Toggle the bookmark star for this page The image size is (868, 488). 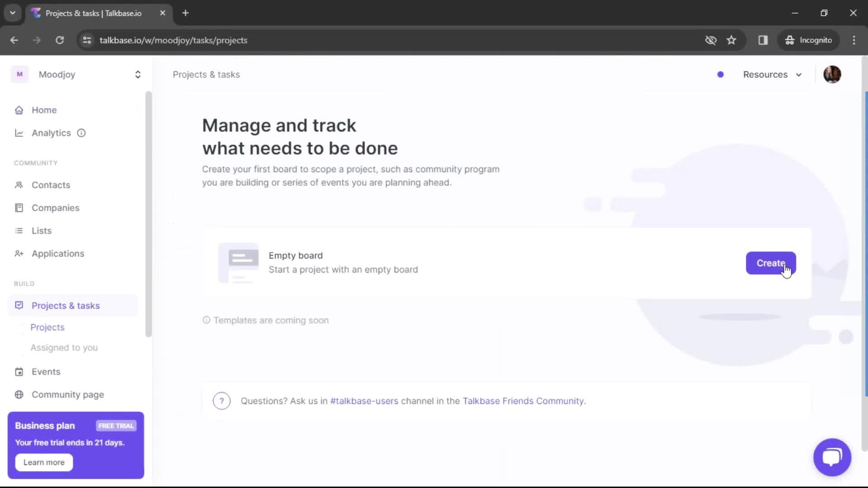731,40
